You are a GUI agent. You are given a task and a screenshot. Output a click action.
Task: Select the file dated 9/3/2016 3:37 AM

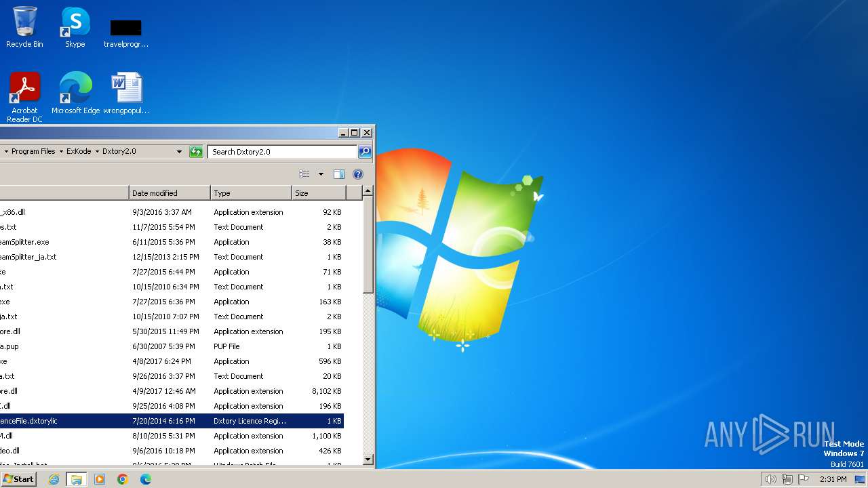coord(172,212)
